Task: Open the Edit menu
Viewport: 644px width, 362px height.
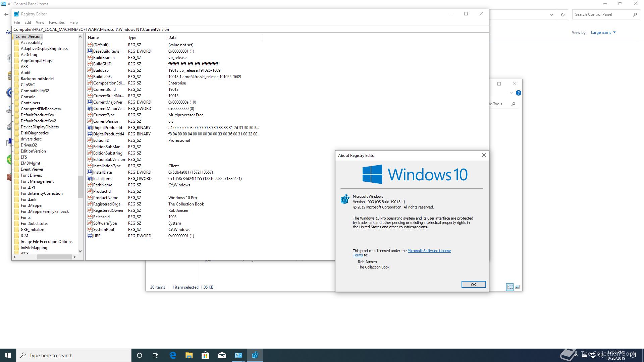Action: [x=28, y=22]
